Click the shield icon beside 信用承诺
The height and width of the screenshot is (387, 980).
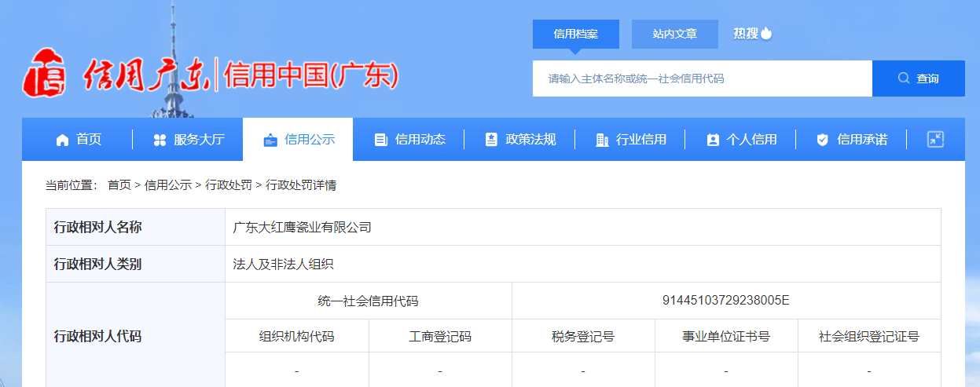pyautogui.click(x=823, y=140)
